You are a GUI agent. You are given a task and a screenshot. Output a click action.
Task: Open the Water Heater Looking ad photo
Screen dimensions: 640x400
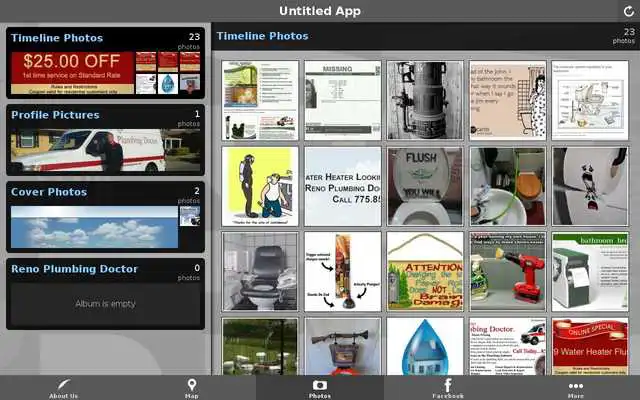pos(342,186)
